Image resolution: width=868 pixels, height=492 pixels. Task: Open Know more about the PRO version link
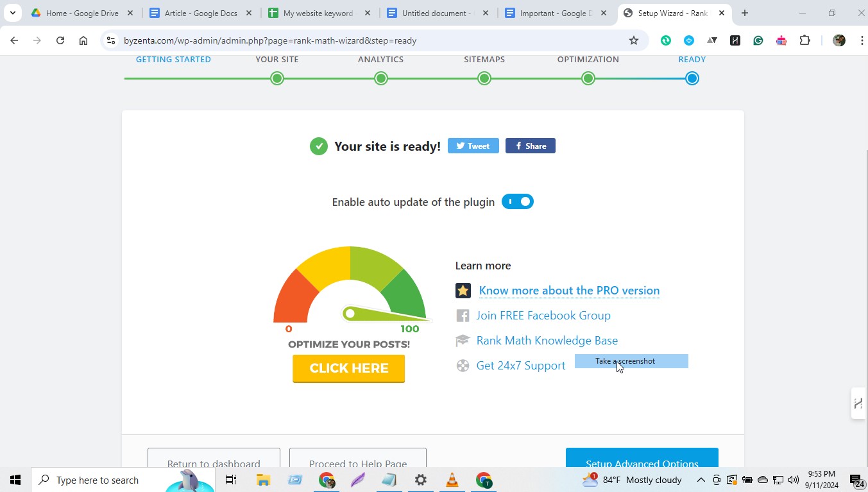569,291
